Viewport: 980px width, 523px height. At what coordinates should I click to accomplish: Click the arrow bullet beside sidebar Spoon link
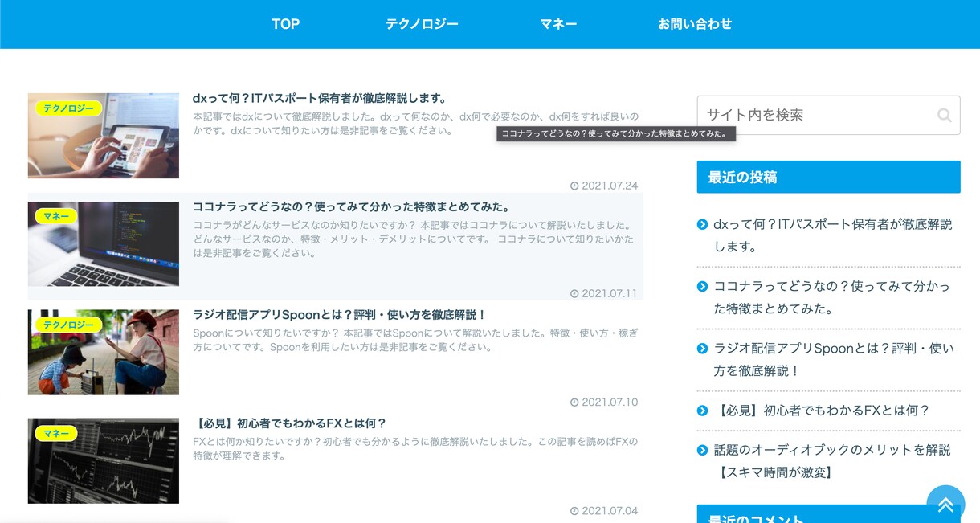coord(703,349)
